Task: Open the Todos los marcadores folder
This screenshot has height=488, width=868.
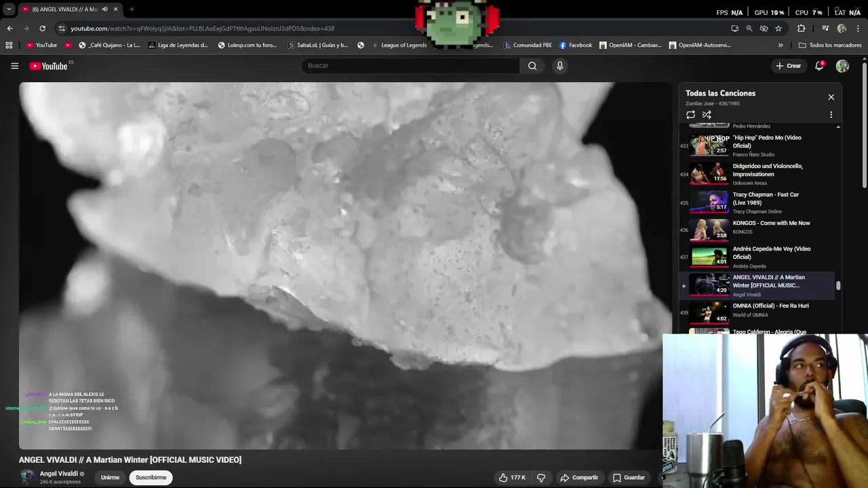Action: [830, 45]
